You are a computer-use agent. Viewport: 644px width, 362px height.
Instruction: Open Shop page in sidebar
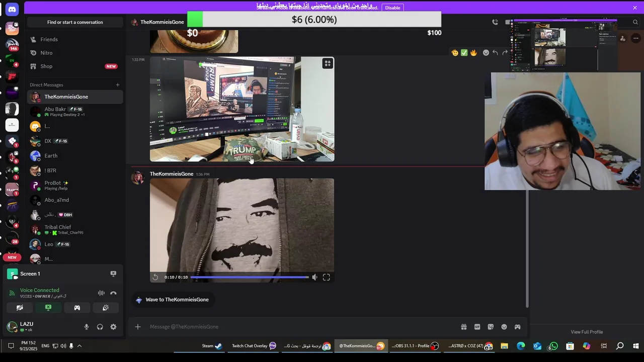(75, 66)
